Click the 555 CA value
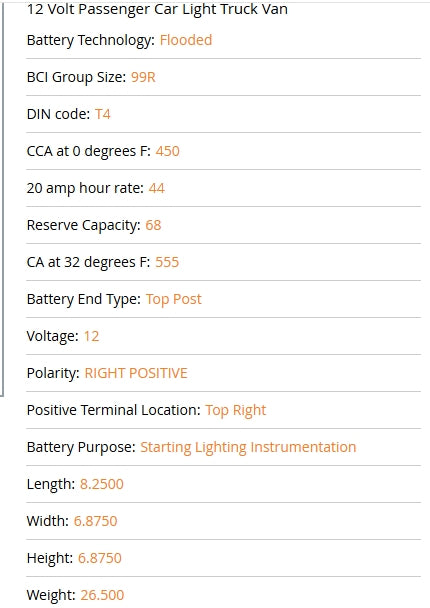The height and width of the screenshot is (608, 430). [x=167, y=262]
